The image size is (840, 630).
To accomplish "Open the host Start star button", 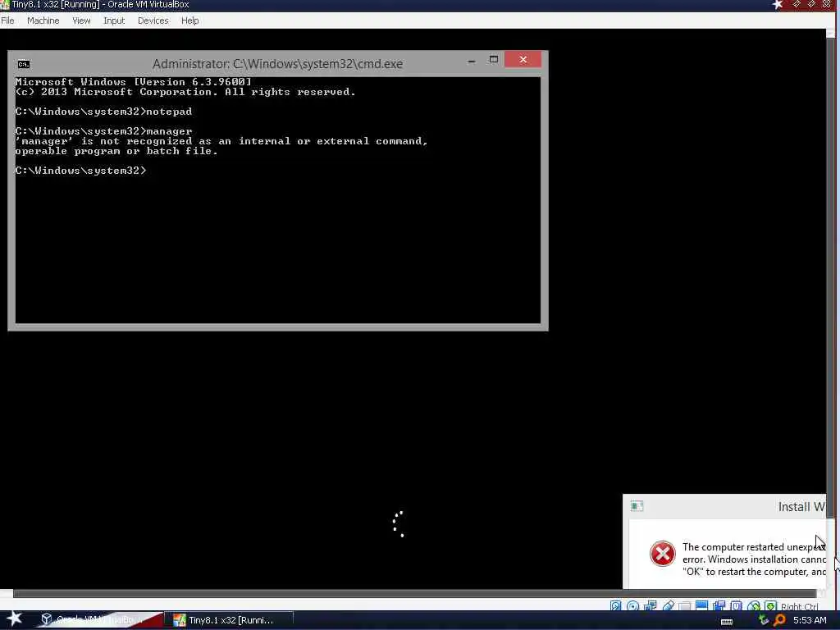I will (x=15, y=619).
